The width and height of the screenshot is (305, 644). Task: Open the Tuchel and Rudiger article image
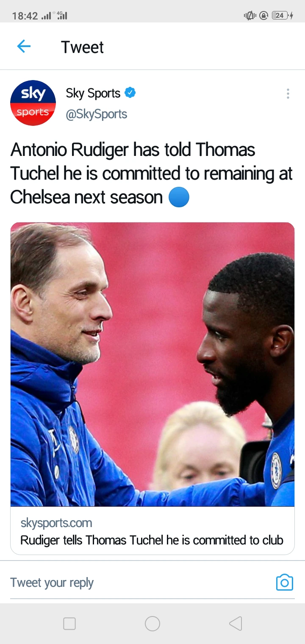(x=152, y=364)
